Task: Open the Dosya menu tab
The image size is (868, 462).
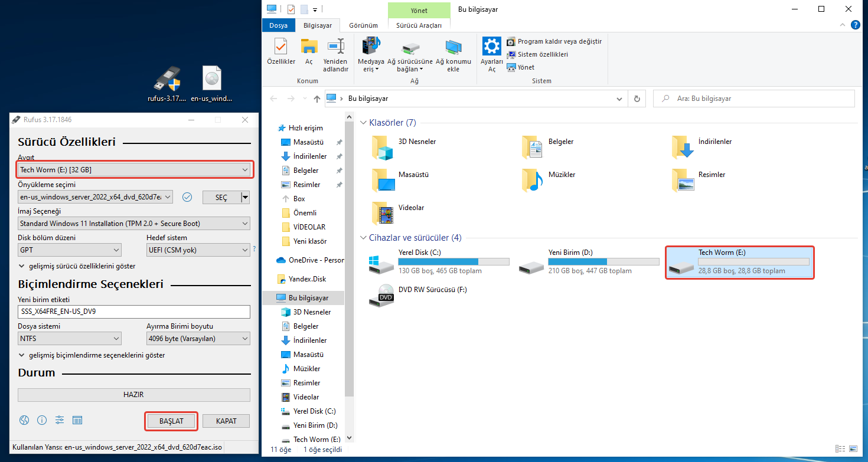Action: [278, 25]
